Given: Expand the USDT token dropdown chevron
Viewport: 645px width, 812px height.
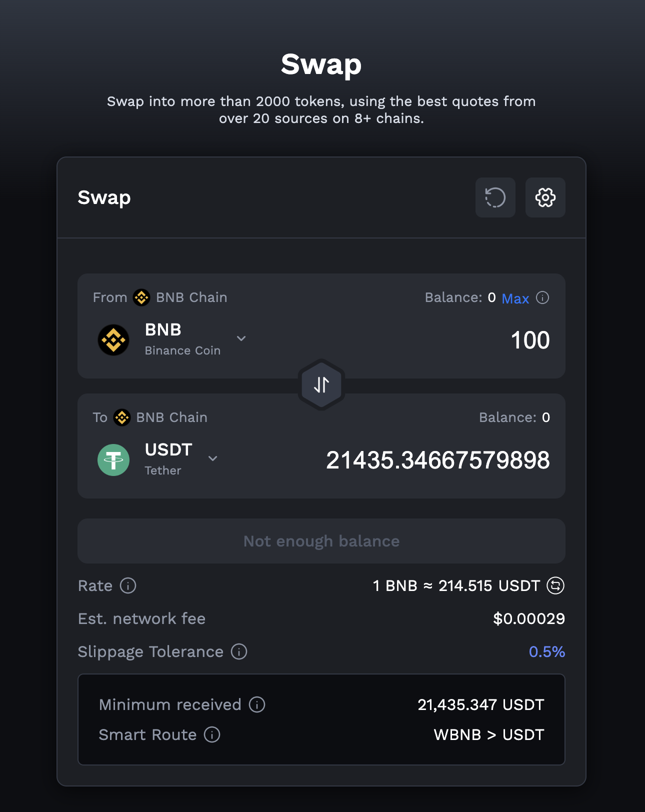Looking at the screenshot, I should [x=212, y=458].
